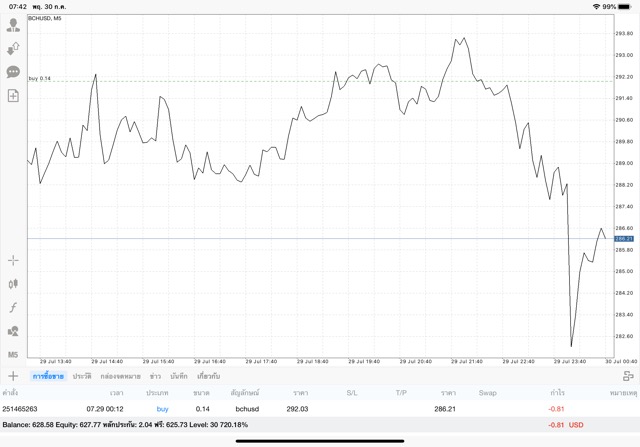Tap the order time 07.29 00:12

pyautogui.click(x=105, y=409)
